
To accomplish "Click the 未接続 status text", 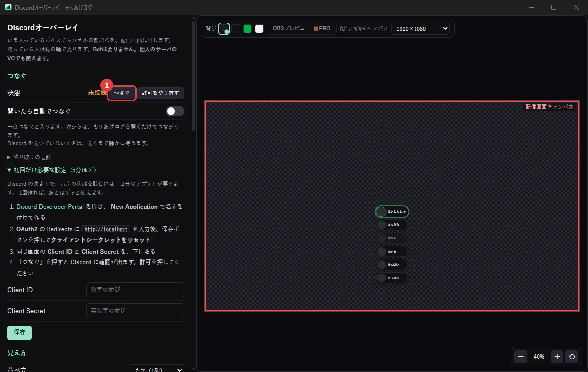I will (x=98, y=93).
